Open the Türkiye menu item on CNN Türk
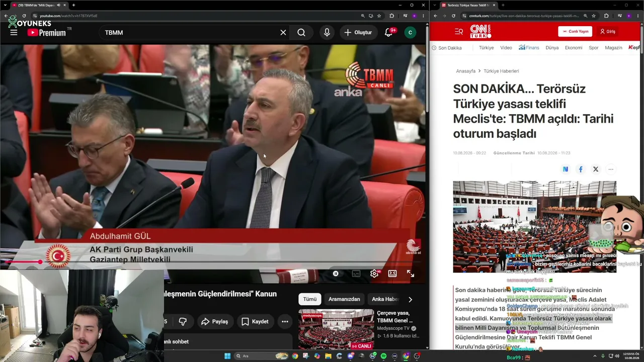Screen dimensions: 644x362 point(486,48)
